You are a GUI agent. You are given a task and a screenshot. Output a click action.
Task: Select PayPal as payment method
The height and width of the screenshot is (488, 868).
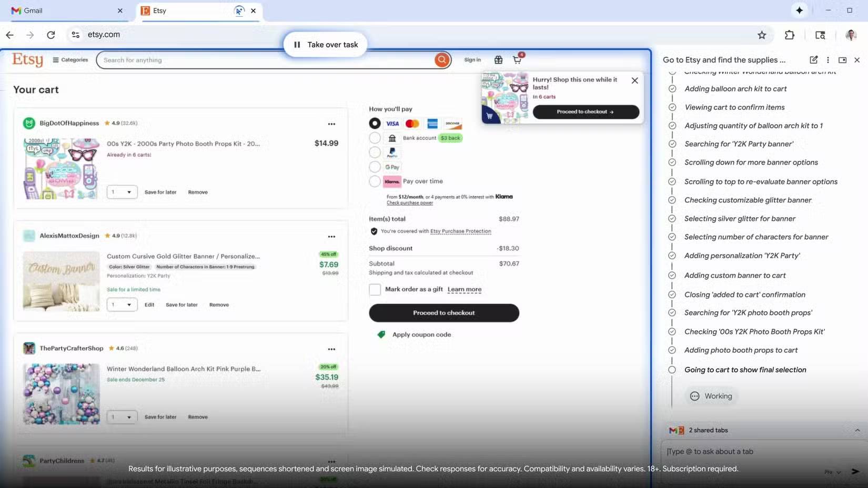pos(375,152)
